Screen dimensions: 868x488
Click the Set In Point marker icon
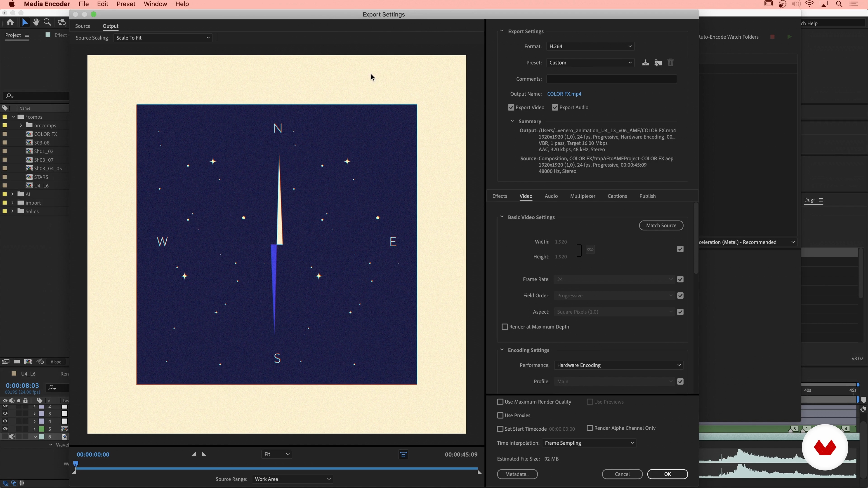point(194,454)
